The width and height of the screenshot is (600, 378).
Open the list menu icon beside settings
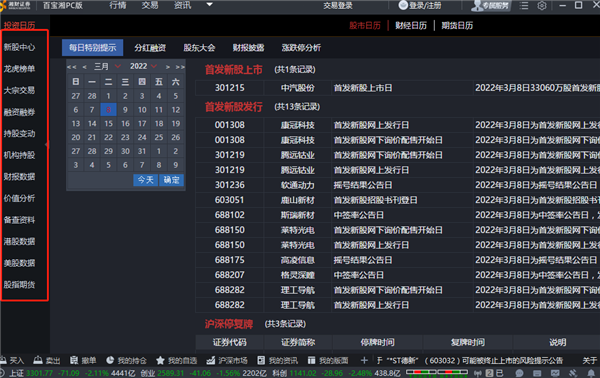pos(524,6)
